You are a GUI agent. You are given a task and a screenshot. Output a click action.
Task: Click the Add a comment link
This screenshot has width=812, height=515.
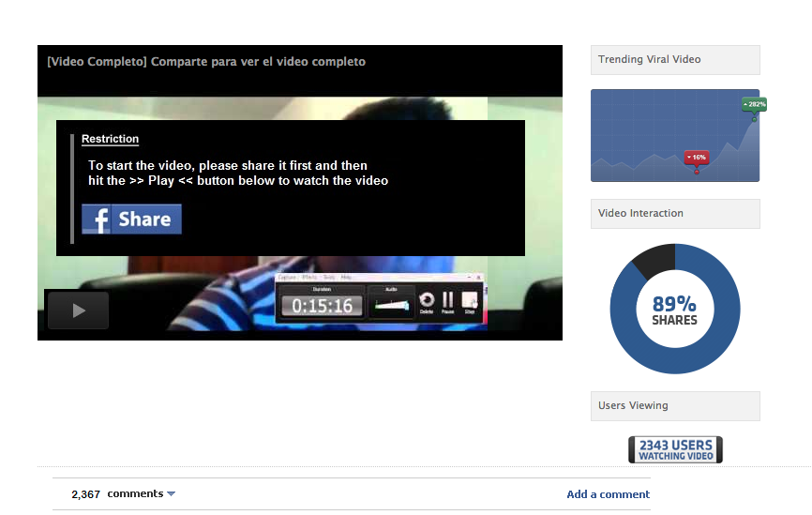coord(608,494)
